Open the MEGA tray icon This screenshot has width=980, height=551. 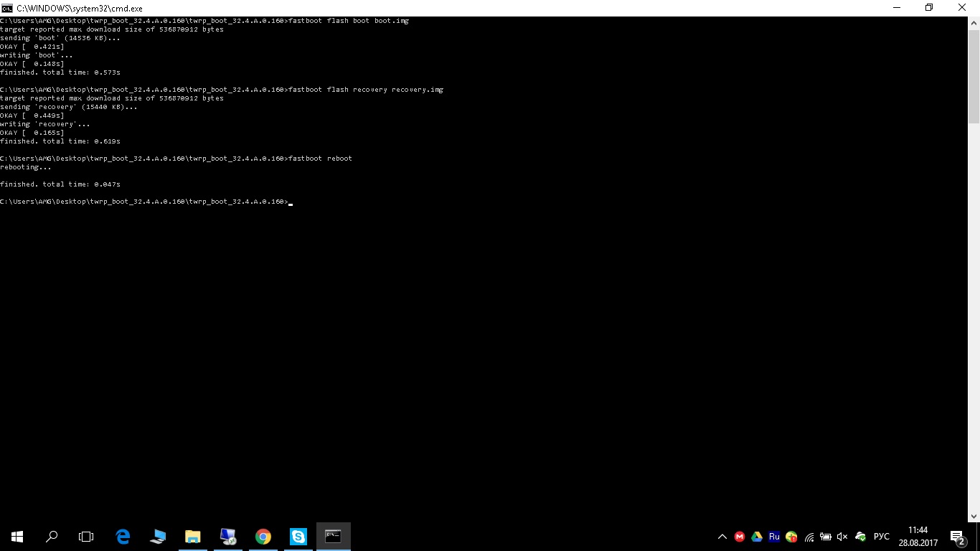click(740, 537)
